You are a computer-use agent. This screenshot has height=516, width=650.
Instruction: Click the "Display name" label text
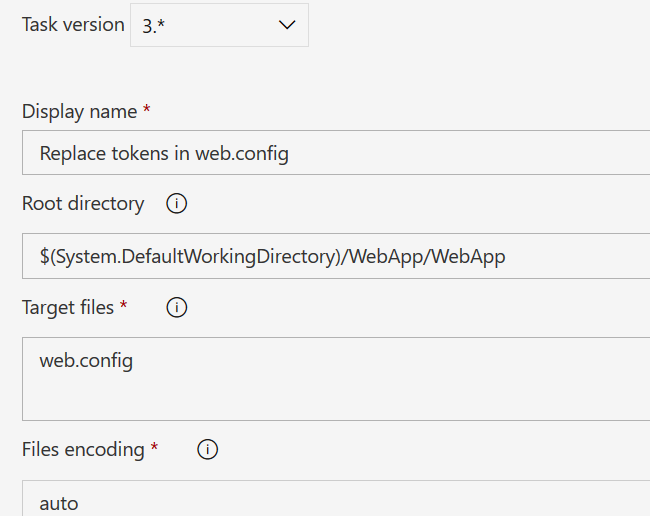tap(80, 110)
